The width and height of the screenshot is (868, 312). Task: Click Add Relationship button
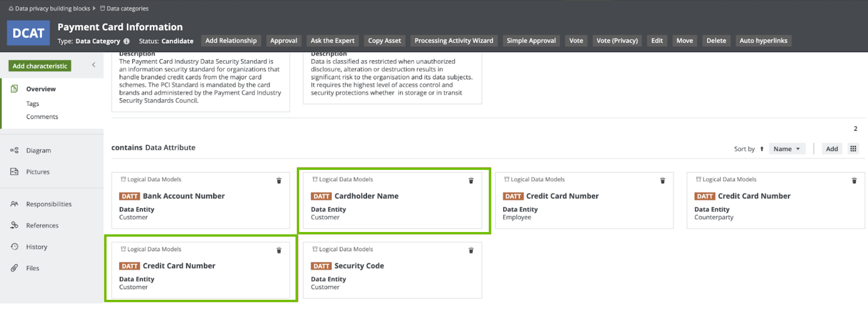click(231, 41)
